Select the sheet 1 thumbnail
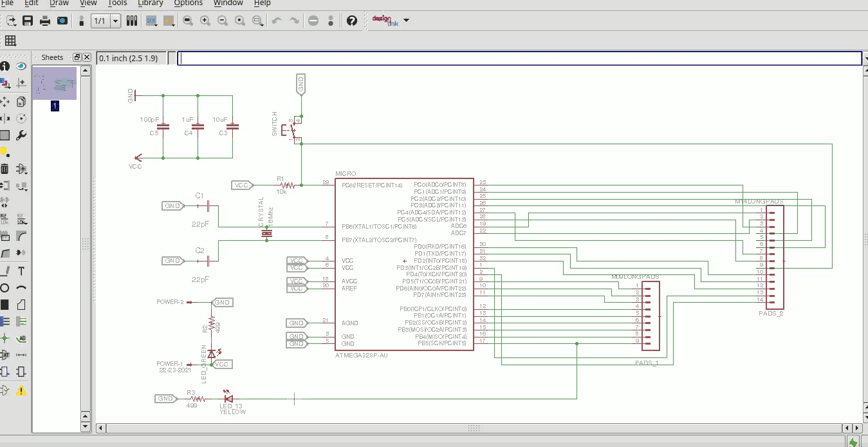868x447 pixels. (x=55, y=84)
